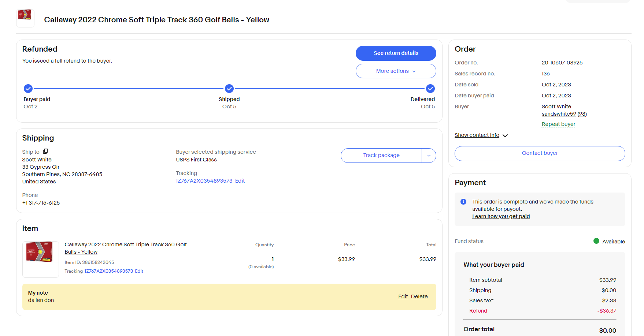Click the Delivered checkmark step
Viewport: 644px width, 336px height.
pos(430,89)
